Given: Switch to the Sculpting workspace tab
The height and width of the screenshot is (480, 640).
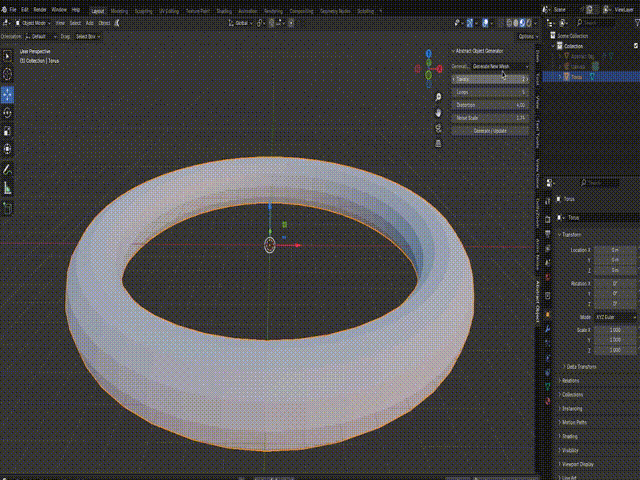Looking at the screenshot, I should [x=143, y=11].
